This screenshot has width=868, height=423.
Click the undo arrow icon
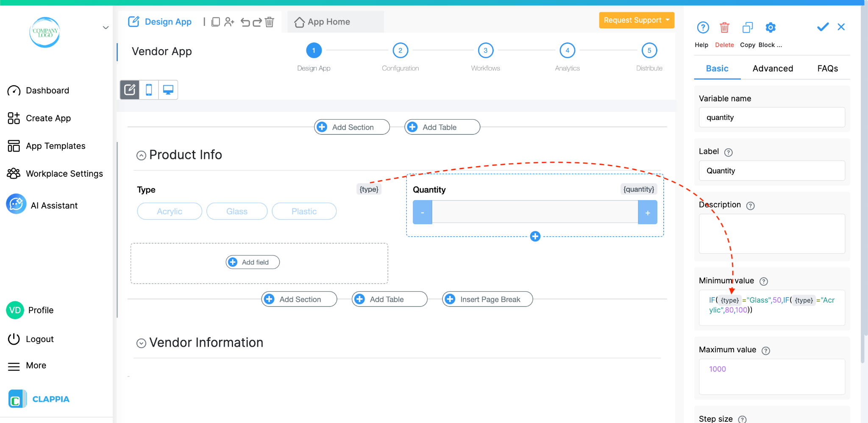[245, 22]
